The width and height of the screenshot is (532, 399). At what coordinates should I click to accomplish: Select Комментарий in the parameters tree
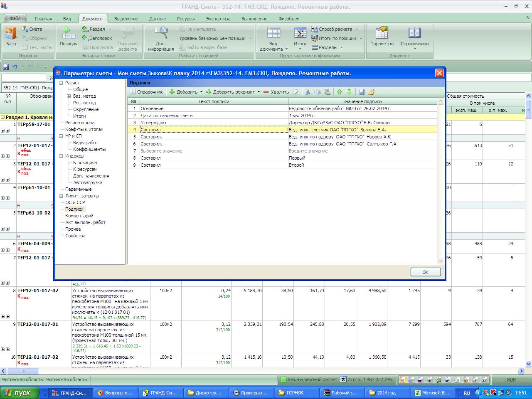click(79, 216)
